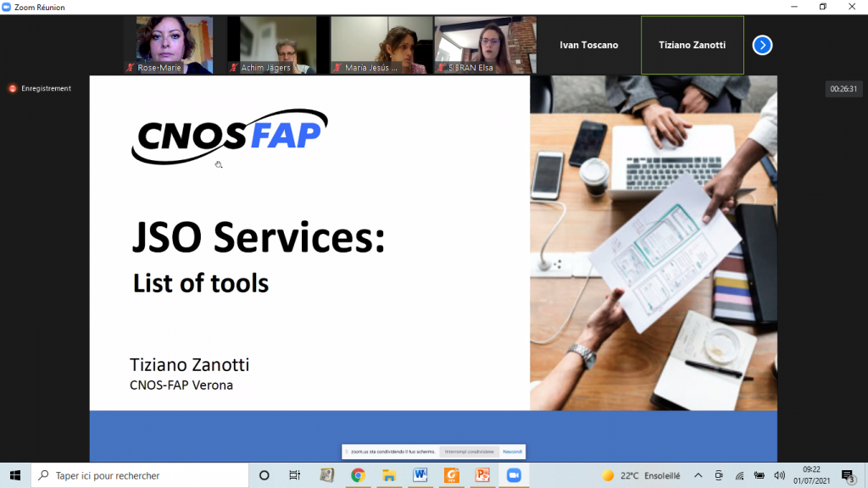Click the Enregistrement recording indicator
Screen dimensions: 868x488
click(40, 88)
